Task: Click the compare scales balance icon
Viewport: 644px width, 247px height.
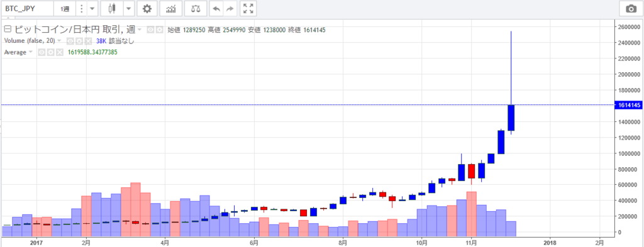Action: pos(196,8)
